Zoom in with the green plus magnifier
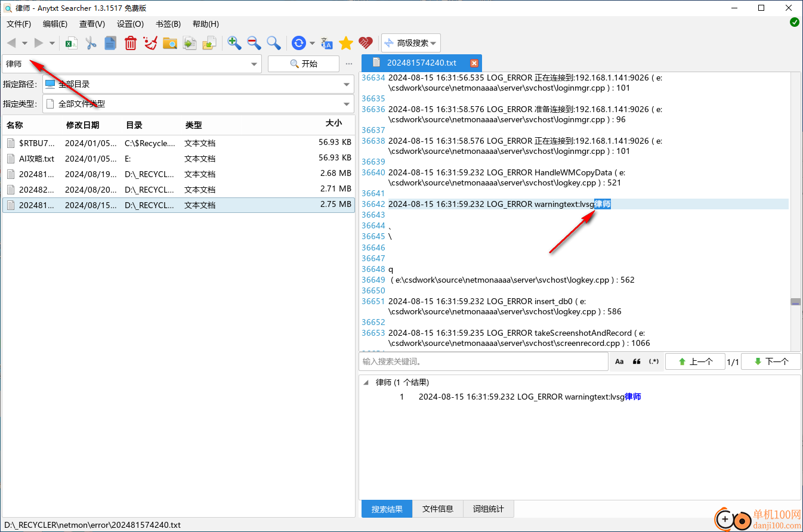Viewport: 803px width, 532px height. tap(234, 43)
